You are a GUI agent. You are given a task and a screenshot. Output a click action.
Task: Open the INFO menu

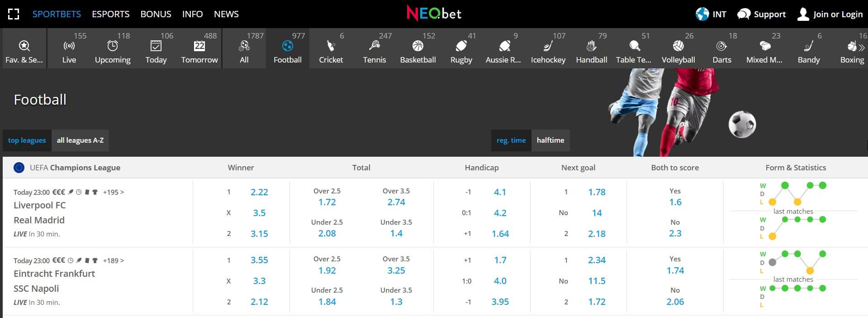pos(192,14)
